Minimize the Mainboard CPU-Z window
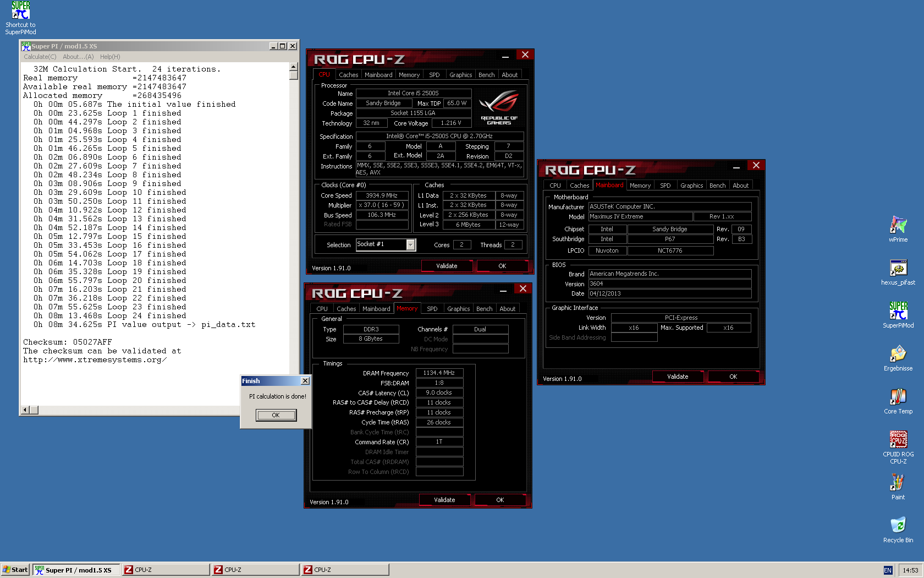The image size is (924, 578). pos(736,167)
